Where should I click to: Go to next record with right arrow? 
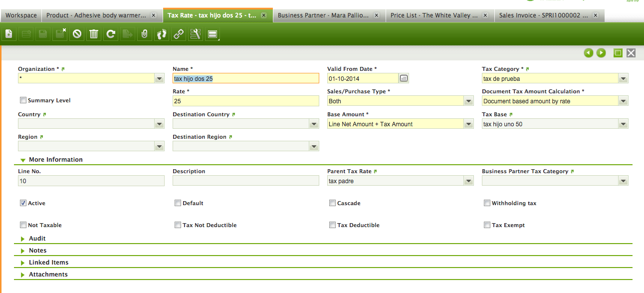coord(601,53)
